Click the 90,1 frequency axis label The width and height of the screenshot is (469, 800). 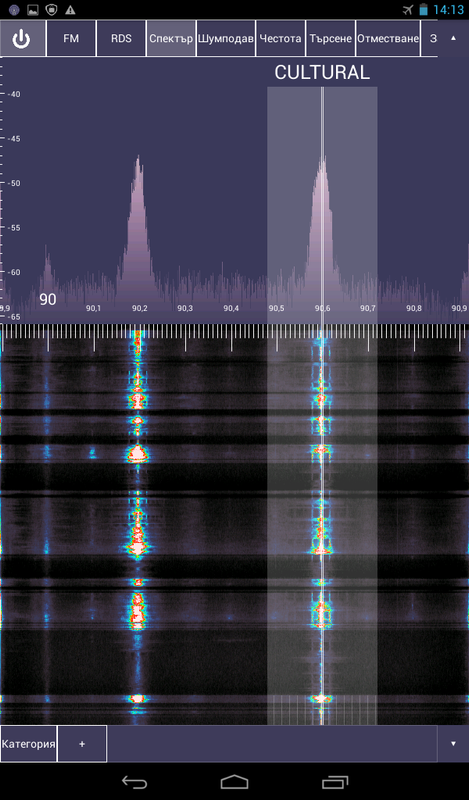point(93,309)
